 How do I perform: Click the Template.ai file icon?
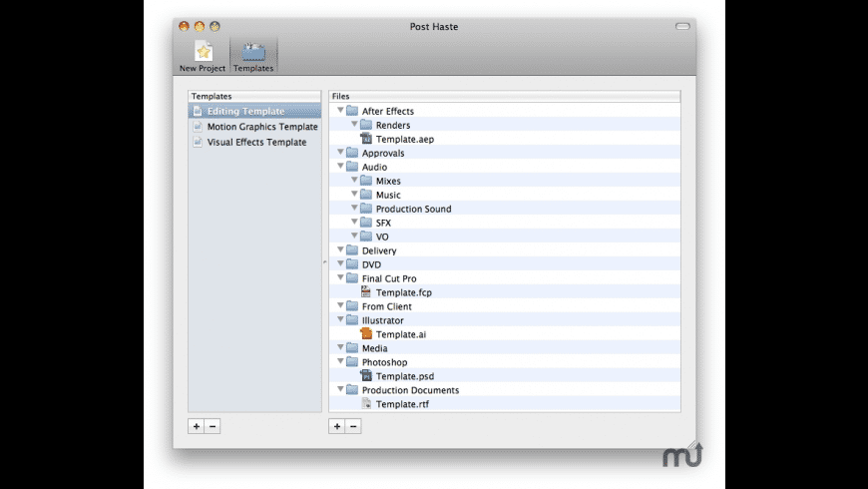[366, 334]
